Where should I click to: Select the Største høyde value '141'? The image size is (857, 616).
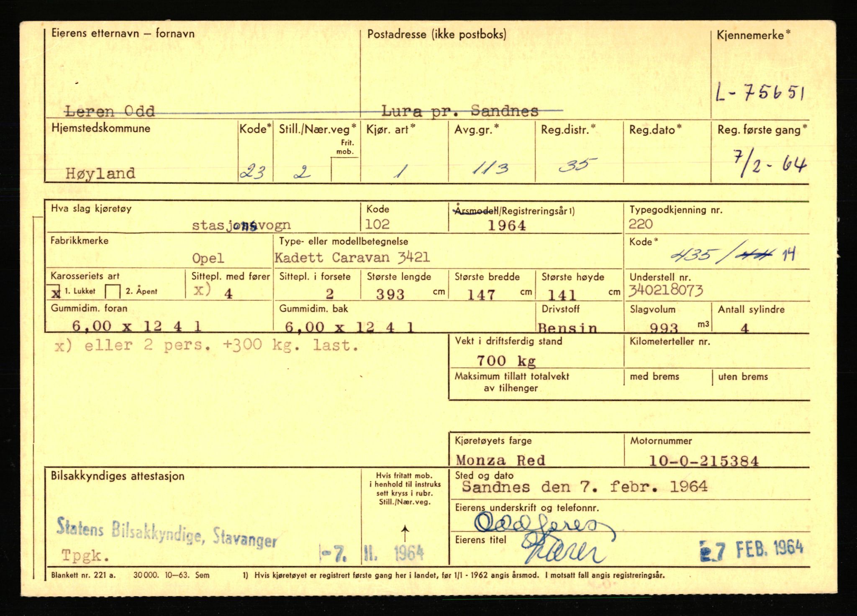[562, 295]
